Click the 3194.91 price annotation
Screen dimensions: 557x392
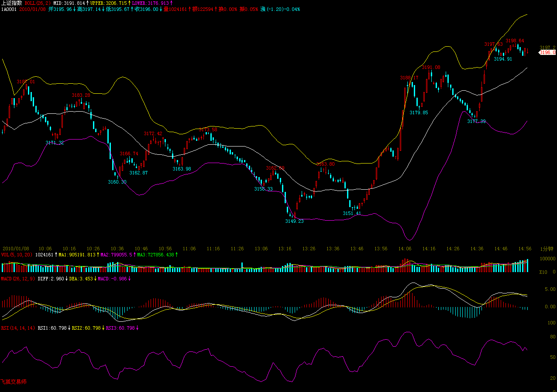pos(503,59)
